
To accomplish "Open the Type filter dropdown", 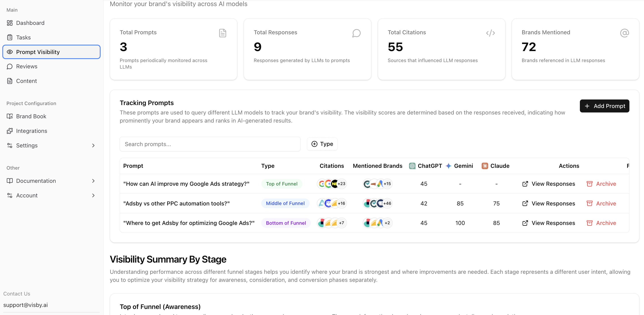I will tap(322, 144).
